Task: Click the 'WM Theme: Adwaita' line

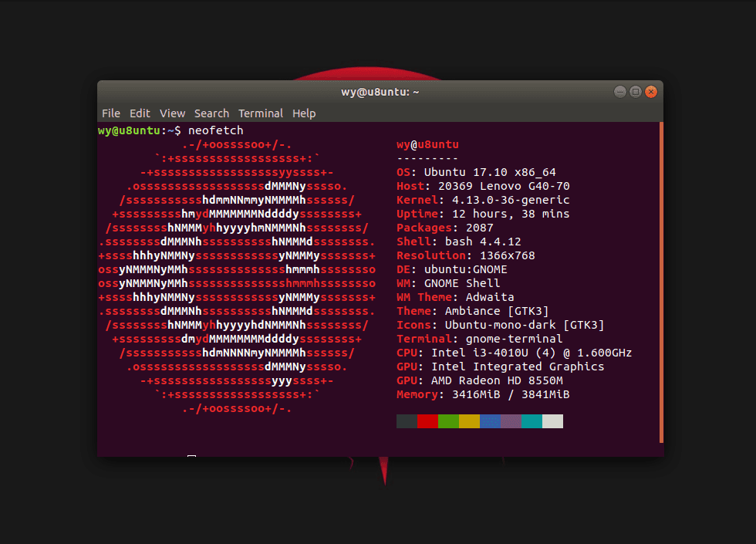Action: pos(456,297)
